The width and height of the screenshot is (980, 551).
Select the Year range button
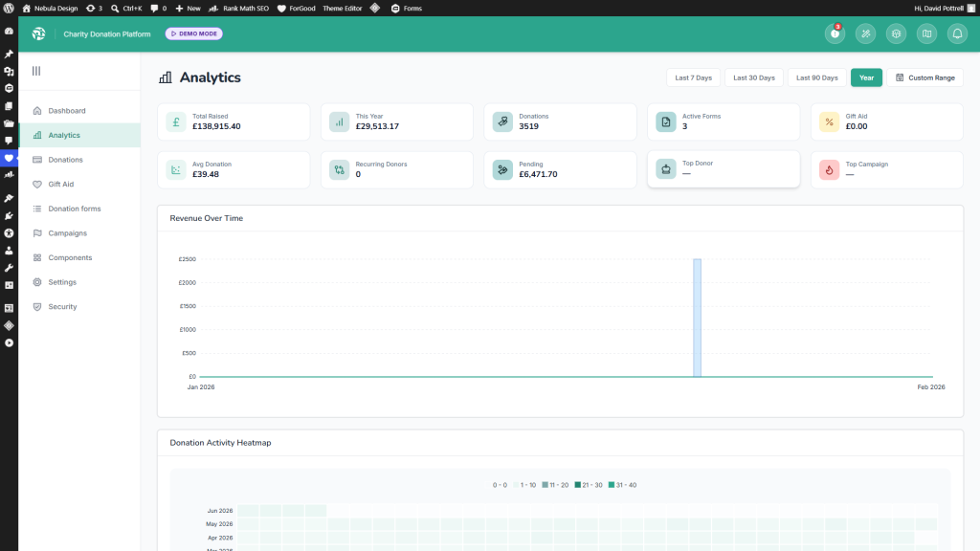[866, 77]
